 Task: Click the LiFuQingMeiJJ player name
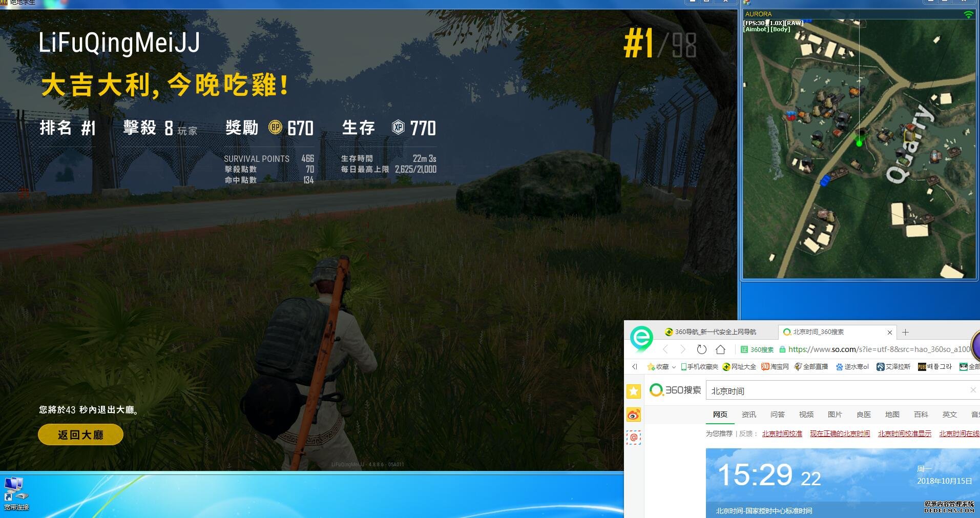click(x=119, y=43)
